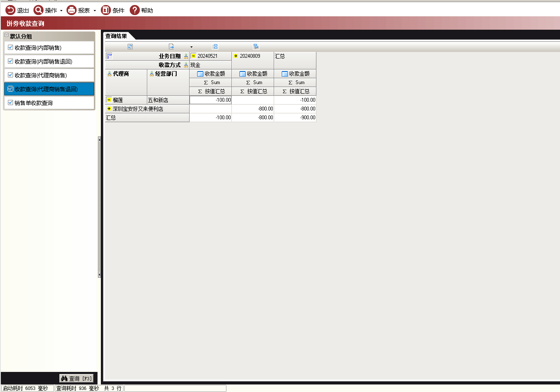Click the collapse-all hierarchy icon in results toolbar
The image size is (560, 392).
256,46
